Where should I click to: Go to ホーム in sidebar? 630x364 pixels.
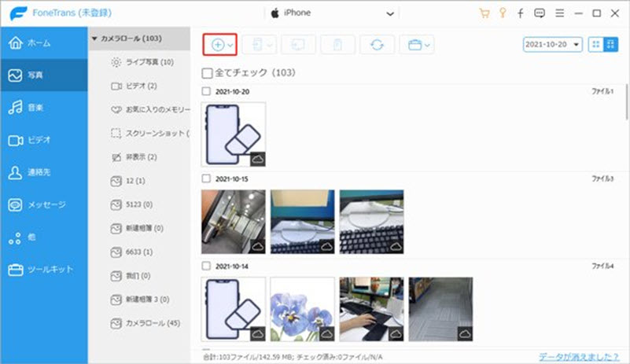[x=44, y=42]
